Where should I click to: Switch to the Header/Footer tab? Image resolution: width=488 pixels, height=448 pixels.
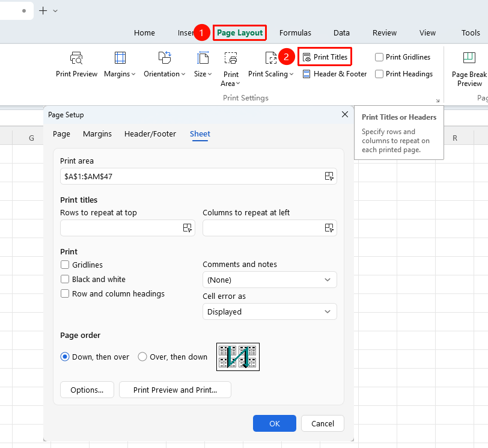(x=150, y=134)
